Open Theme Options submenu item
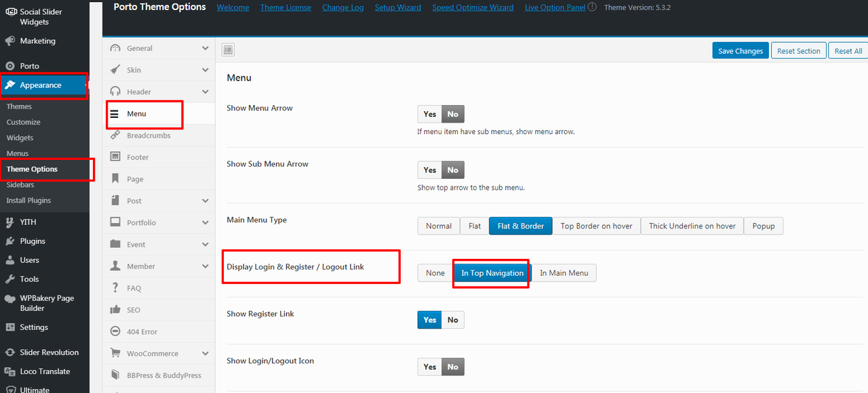The image size is (868, 393). click(x=32, y=169)
